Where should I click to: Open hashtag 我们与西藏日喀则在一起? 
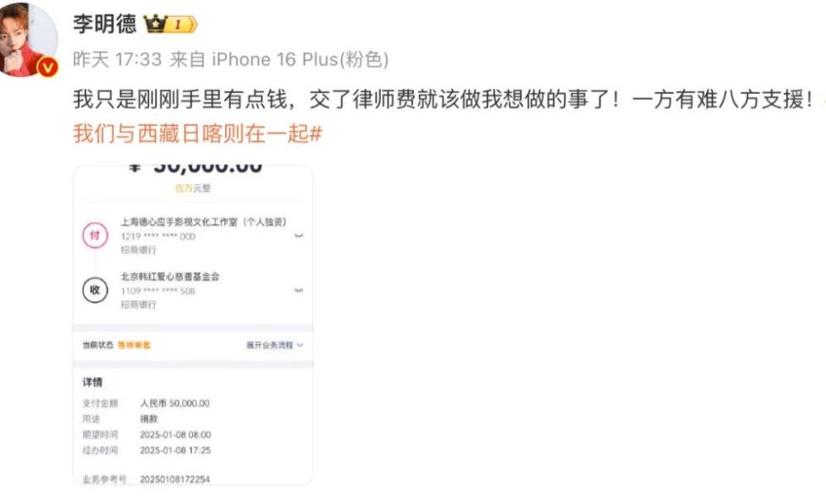pyautogui.click(x=197, y=134)
